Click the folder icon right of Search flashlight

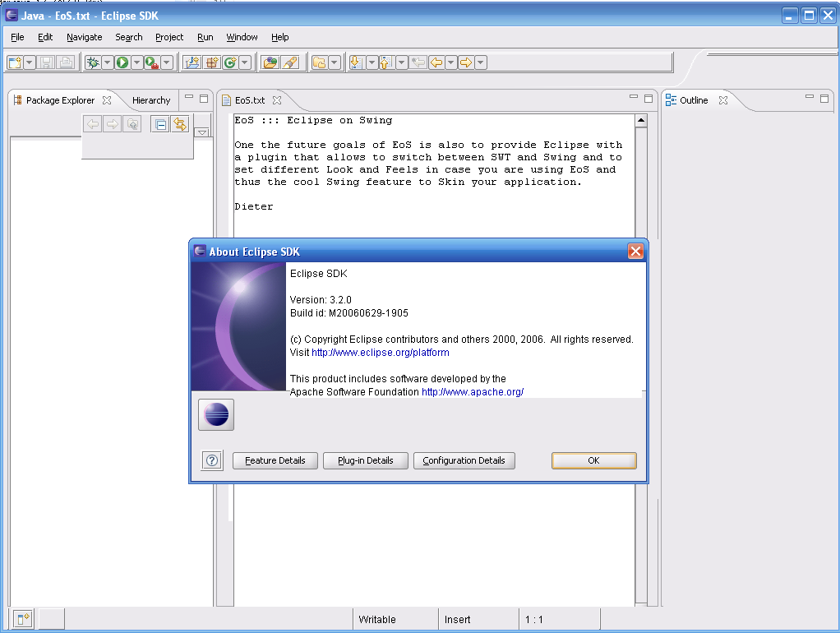click(x=319, y=62)
